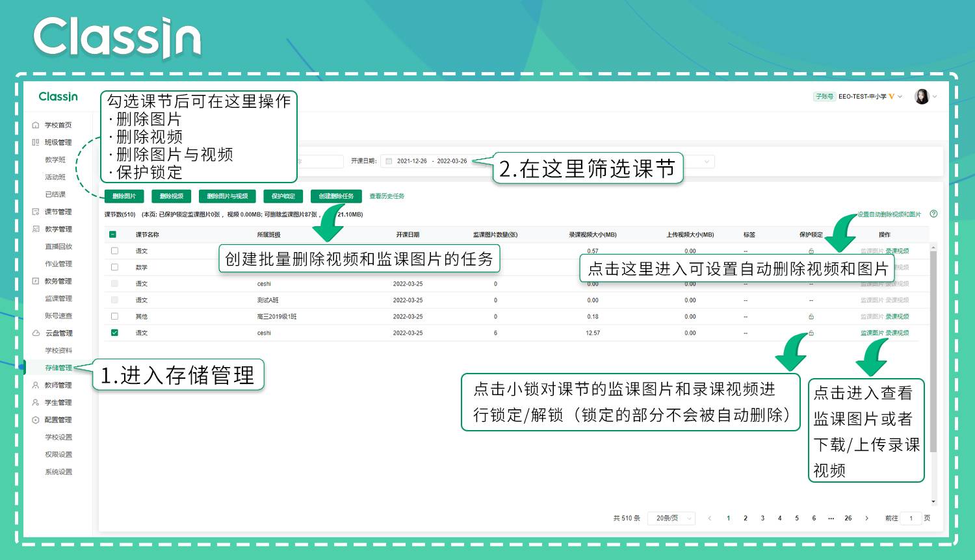Image resolution: width=975 pixels, height=560 pixels.
Task: Go to page 2 in pagination
Action: click(746, 518)
